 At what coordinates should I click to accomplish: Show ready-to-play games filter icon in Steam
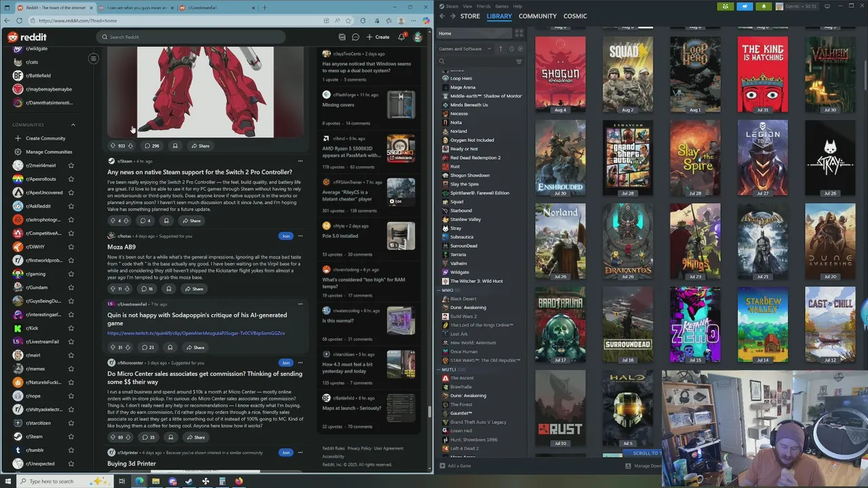click(521, 49)
